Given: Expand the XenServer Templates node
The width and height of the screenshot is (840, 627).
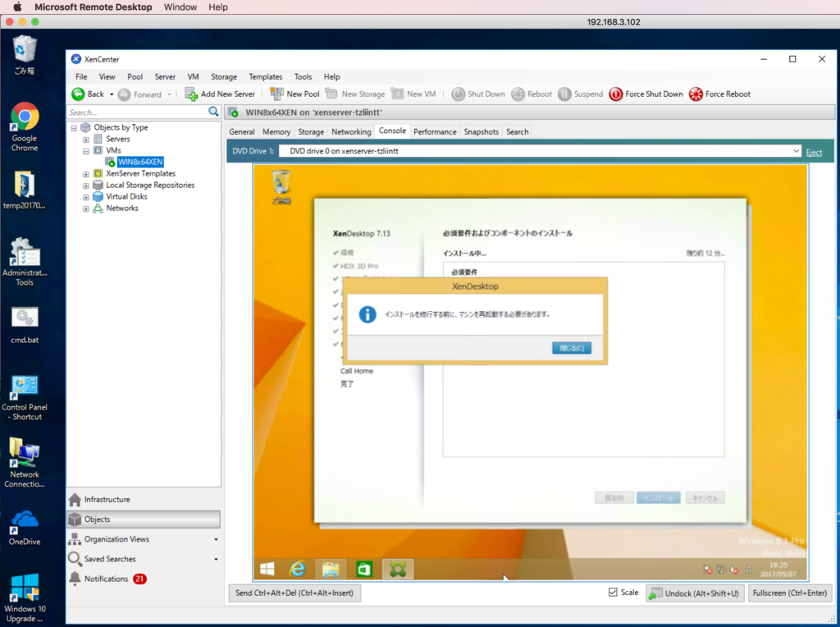Looking at the screenshot, I should click(85, 174).
